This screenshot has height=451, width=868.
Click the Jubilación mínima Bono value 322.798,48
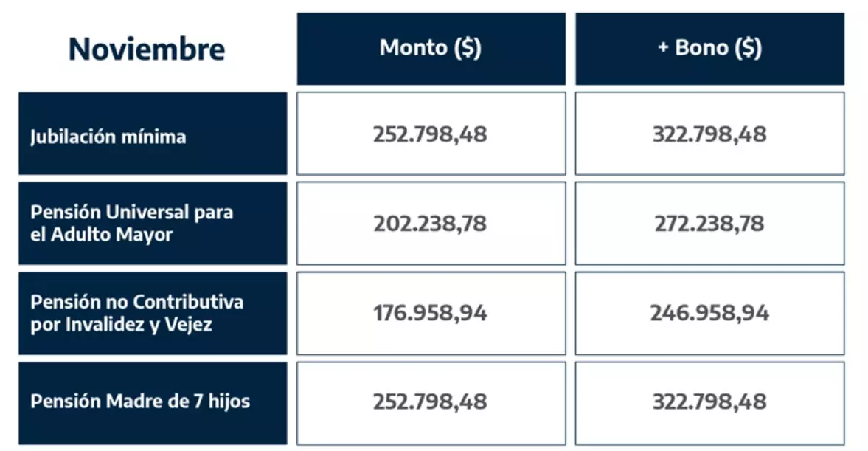coord(709,134)
